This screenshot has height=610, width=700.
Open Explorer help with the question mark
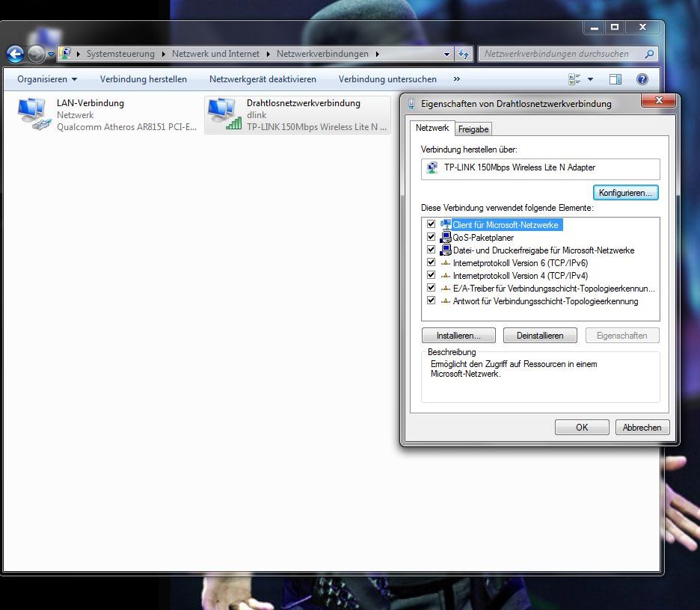click(642, 79)
